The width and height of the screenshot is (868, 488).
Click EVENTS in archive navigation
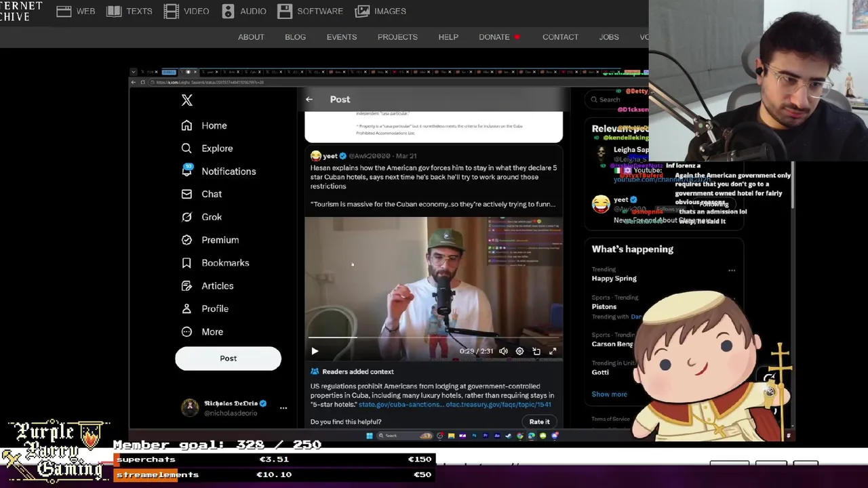click(x=342, y=37)
